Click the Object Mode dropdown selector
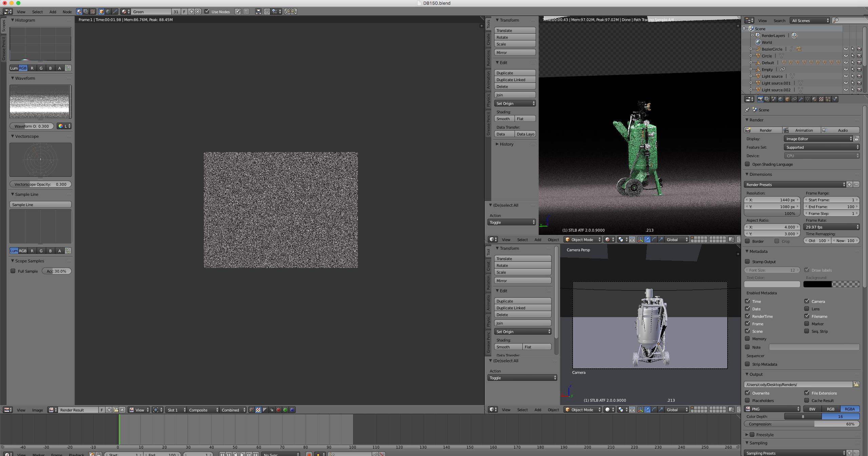868x456 pixels. coord(581,239)
